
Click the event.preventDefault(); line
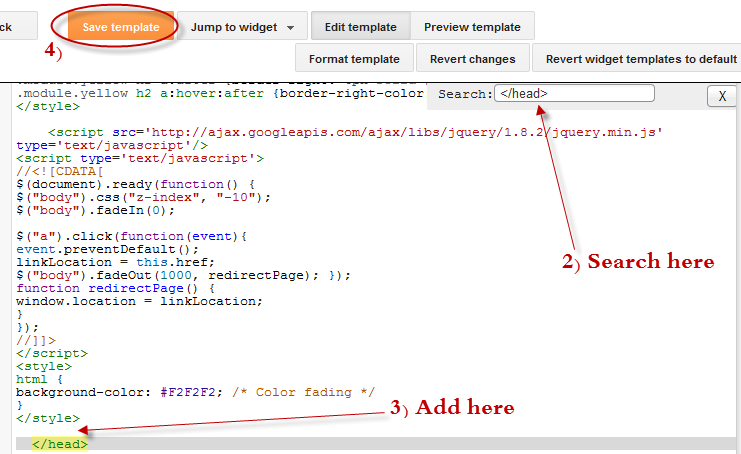pos(107,249)
